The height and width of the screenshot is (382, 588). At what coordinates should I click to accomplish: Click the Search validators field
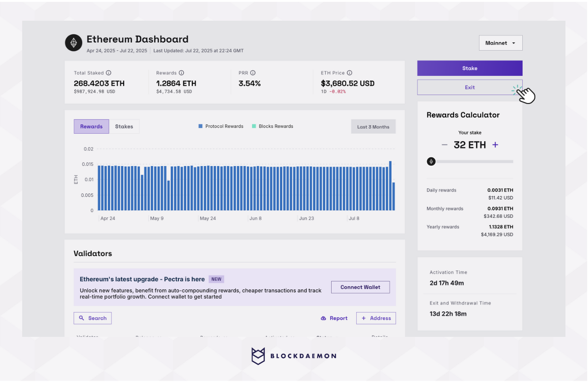click(93, 318)
